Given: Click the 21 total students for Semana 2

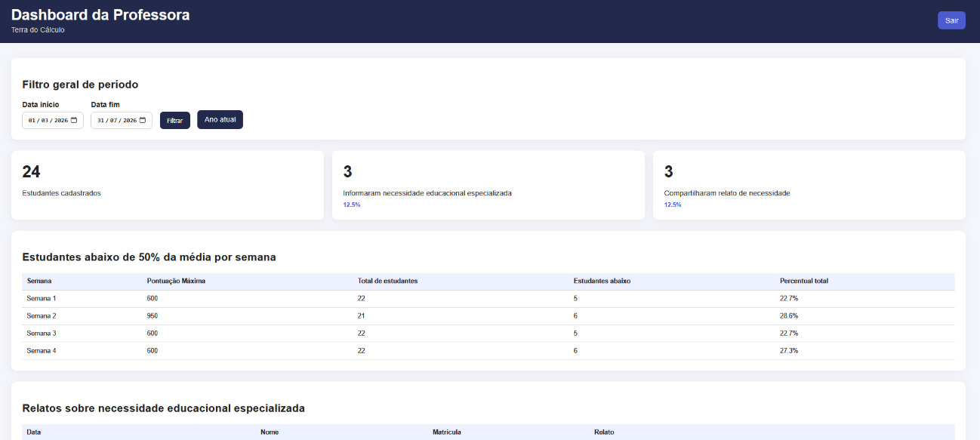Looking at the screenshot, I should point(362,315).
